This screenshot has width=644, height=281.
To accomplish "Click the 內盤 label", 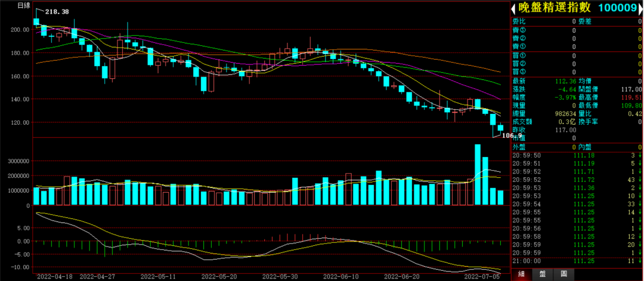I will coord(585,147).
